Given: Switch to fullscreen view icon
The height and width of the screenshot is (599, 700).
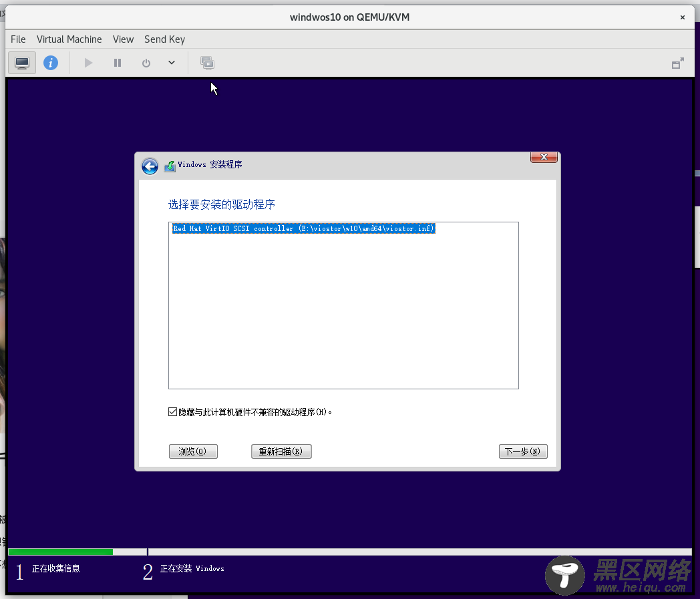Looking at the screenshot, I should coord(678,63).
